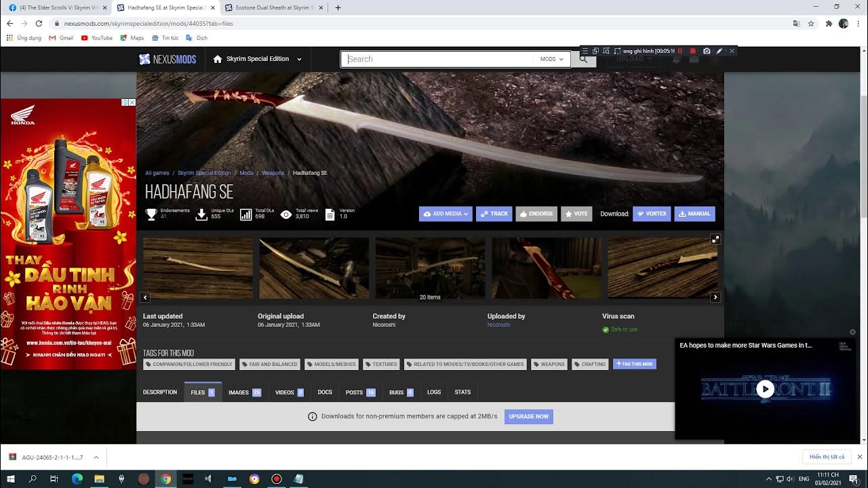Open the YouTube bookmark

point(97,38)
